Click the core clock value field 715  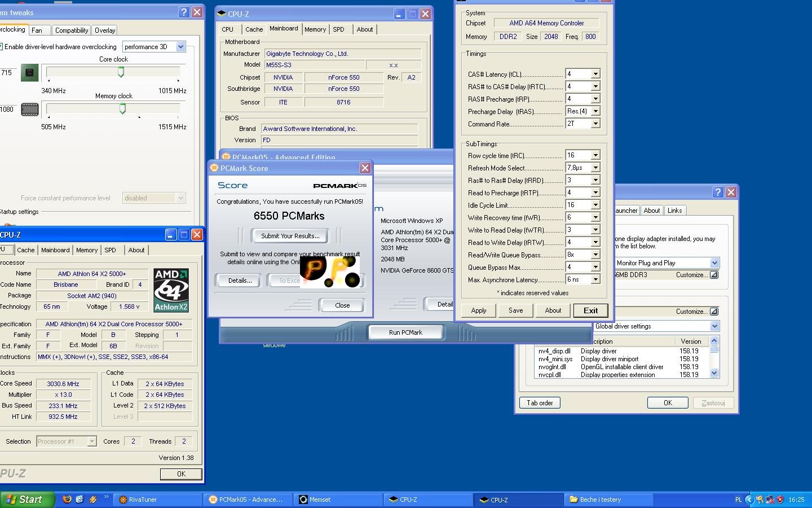point(8,73)
